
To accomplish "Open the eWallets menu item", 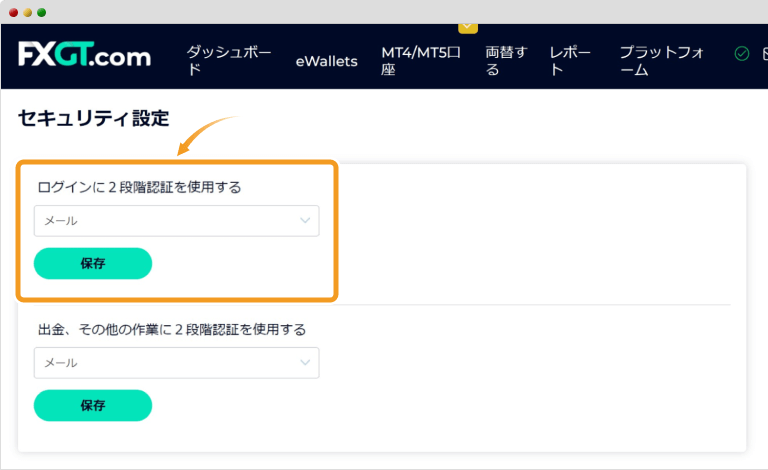I will (327, 61).
